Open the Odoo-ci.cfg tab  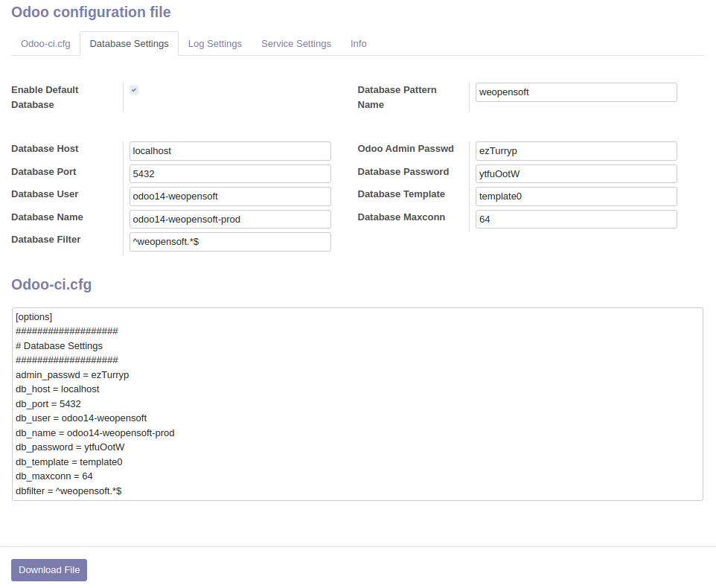pos(45,44)
